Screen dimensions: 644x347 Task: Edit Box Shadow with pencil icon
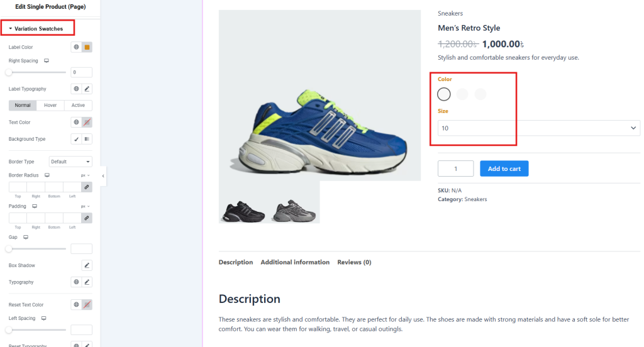point(87,265)
